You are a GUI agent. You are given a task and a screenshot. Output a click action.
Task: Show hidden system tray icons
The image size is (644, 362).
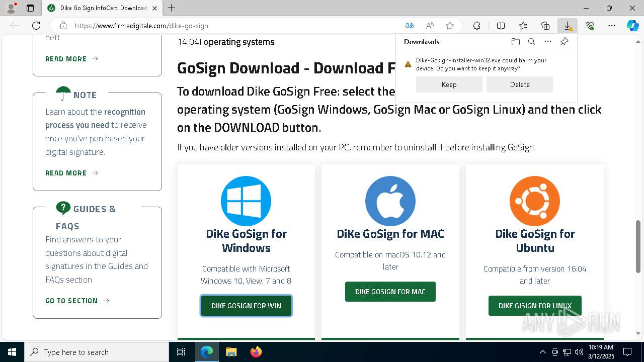(x=542, y=352)
